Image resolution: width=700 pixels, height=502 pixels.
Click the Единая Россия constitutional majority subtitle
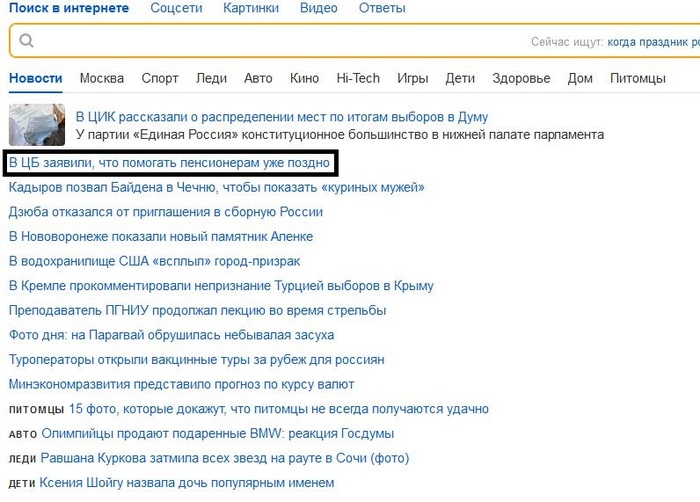[x=340, y=134]
